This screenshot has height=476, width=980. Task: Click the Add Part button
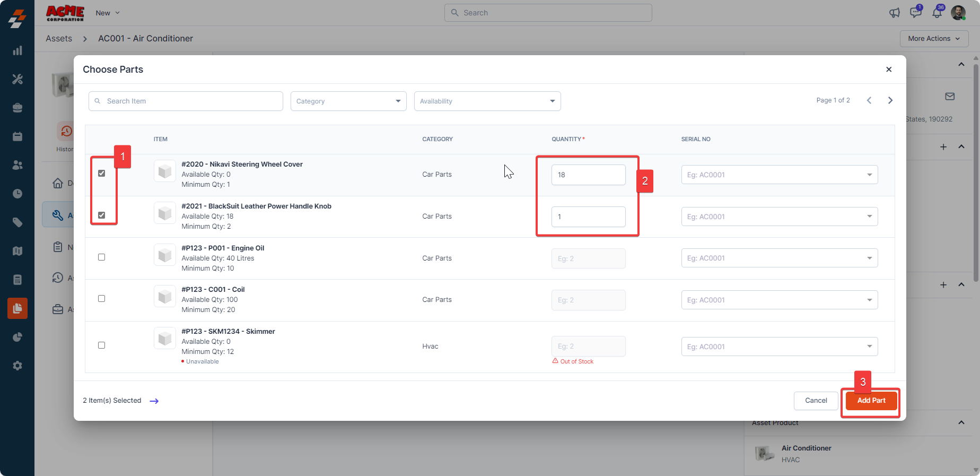871,401
